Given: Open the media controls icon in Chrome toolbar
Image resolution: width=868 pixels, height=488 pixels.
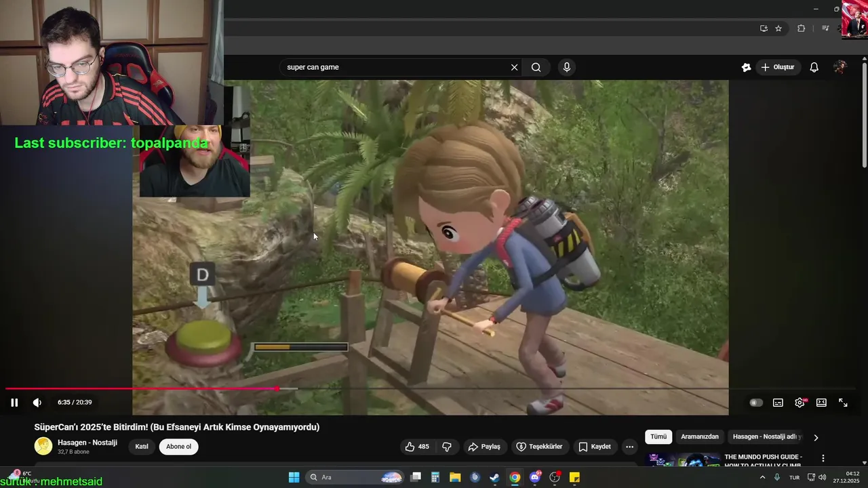Looking at the screenshot, I should tap(825, 28).
